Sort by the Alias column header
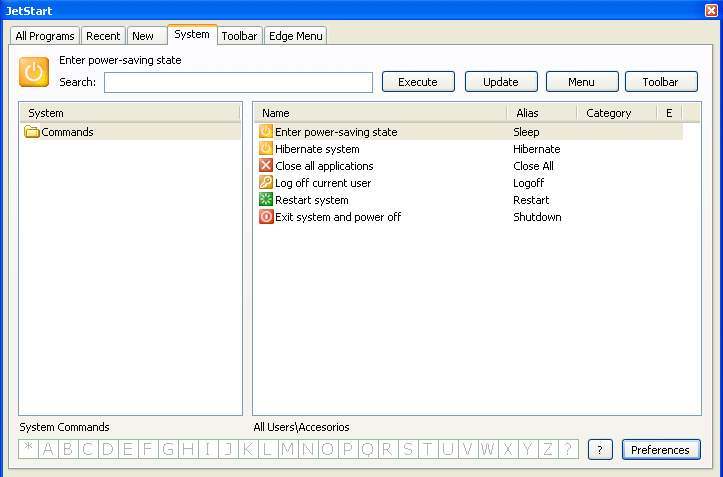 pyautogui.click(x=542, y=113)
